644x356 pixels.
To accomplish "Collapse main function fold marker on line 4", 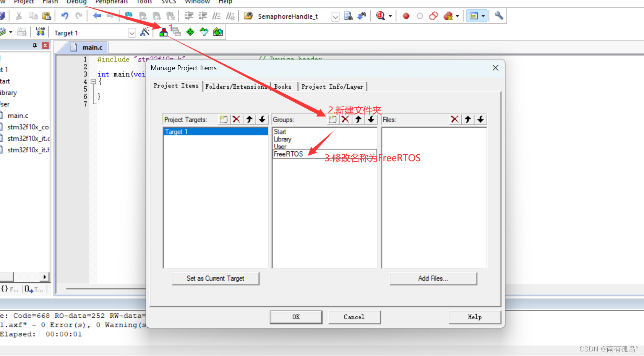I will (93, 81).
